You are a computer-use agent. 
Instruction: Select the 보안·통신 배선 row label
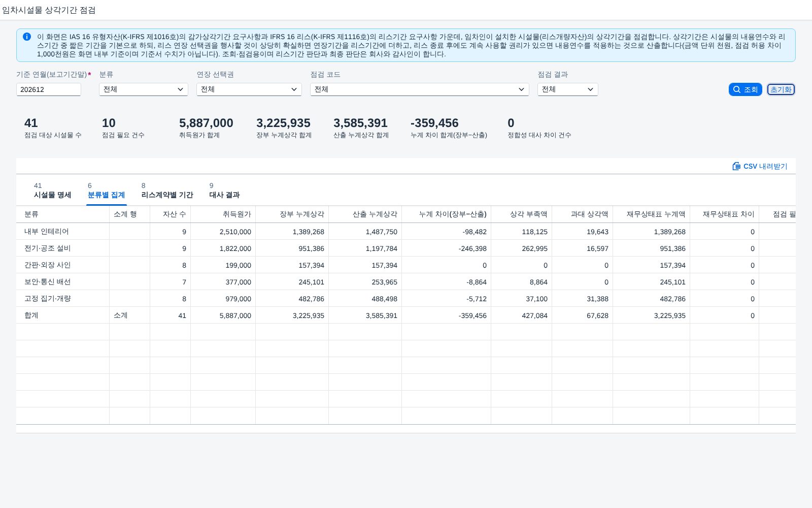[48, 282]
